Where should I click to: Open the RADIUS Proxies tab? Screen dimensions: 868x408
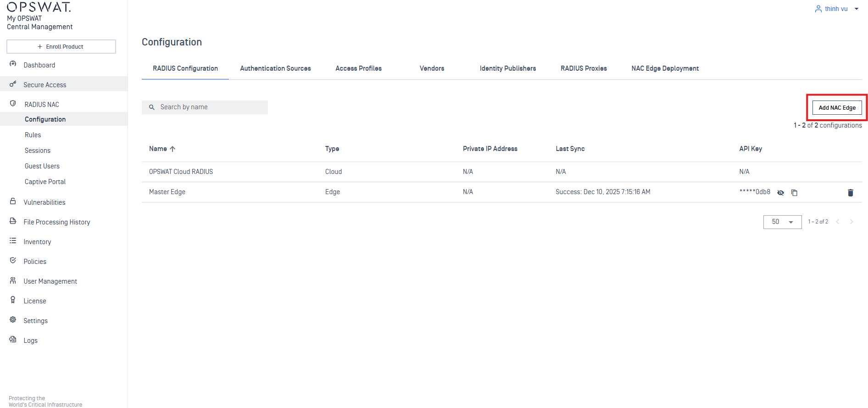[584, 68]
